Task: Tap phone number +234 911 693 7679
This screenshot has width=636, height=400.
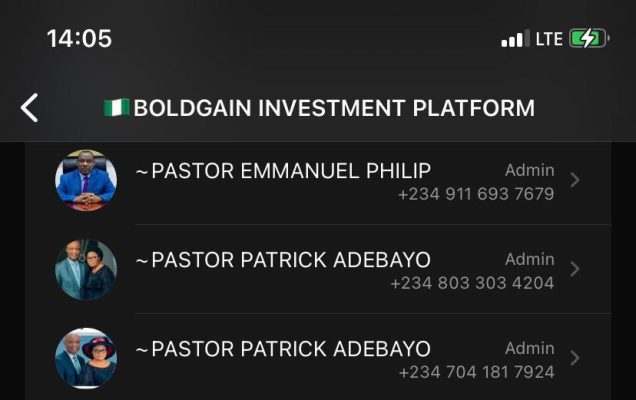Action: coord(476,194)
